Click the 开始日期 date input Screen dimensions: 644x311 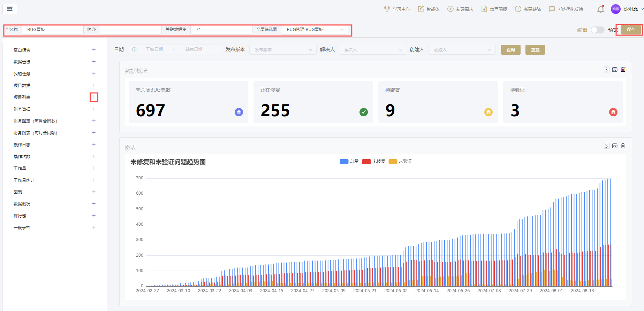154,49
